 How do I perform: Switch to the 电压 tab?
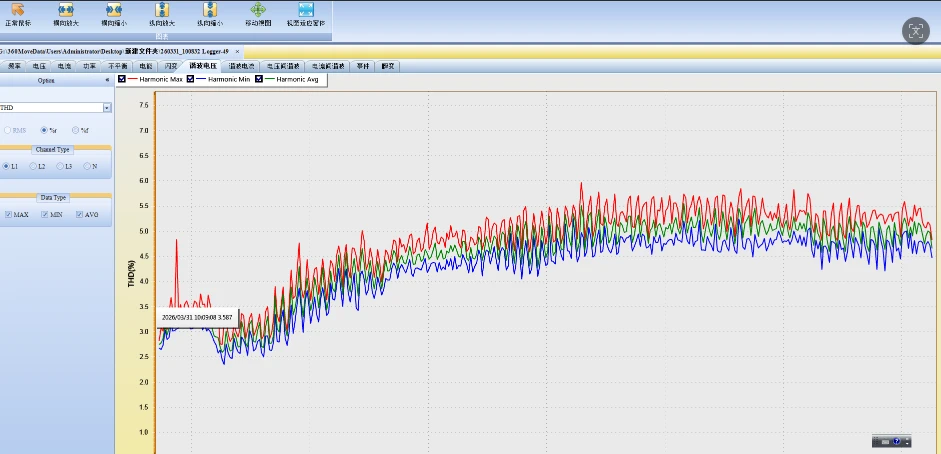click(x=40, y=66)
